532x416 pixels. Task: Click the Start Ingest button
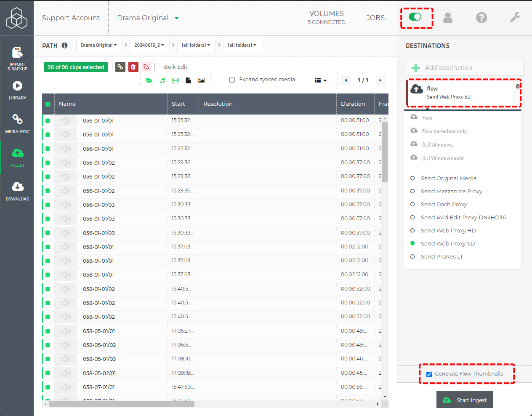464,400
